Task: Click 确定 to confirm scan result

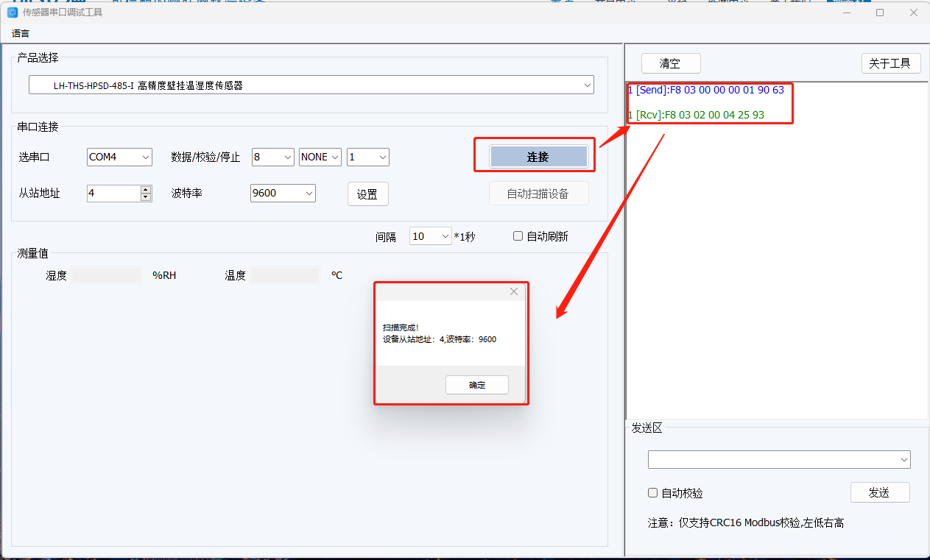Action: [476, 385]
